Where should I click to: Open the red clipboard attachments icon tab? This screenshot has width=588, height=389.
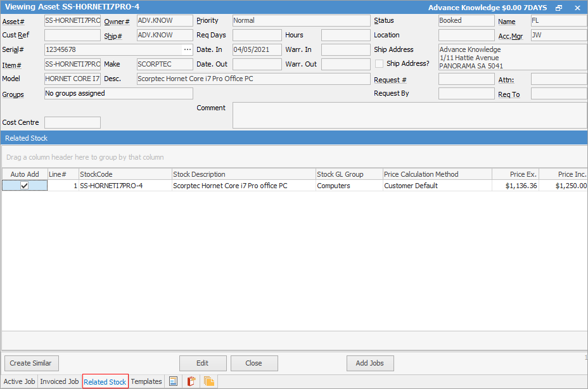click(x=191, y=381)
